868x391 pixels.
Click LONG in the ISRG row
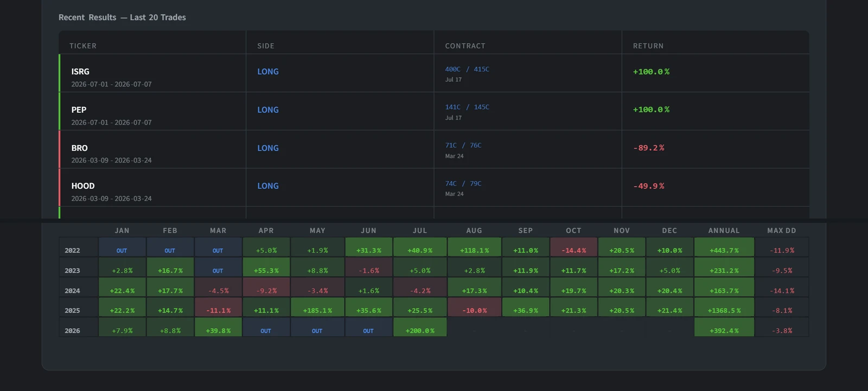click(x=268, y=72)
